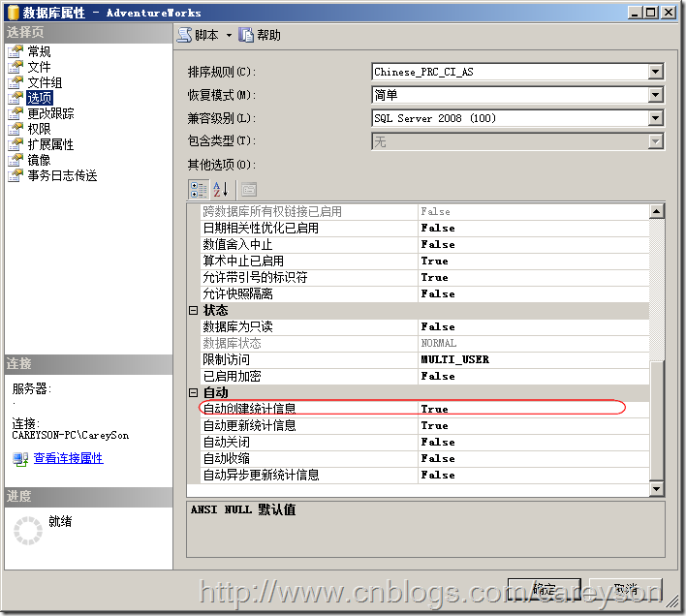This screenshot has height=616, width=686.
Task: Collapse the 自动 property group
Action: 194,392
